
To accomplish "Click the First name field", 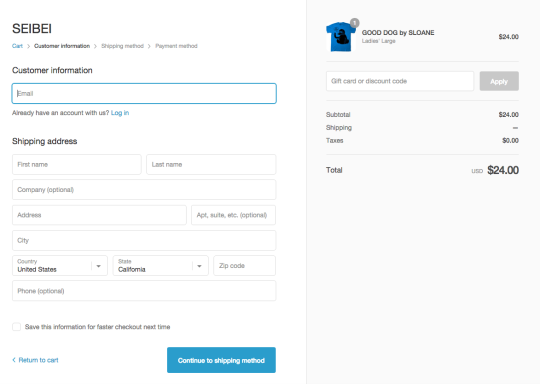I will pos(77,164).
